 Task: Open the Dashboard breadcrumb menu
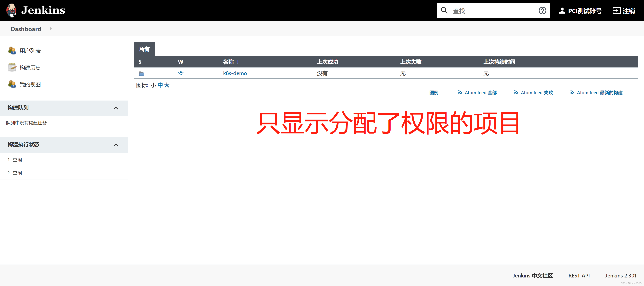click(x=51, y=28)
